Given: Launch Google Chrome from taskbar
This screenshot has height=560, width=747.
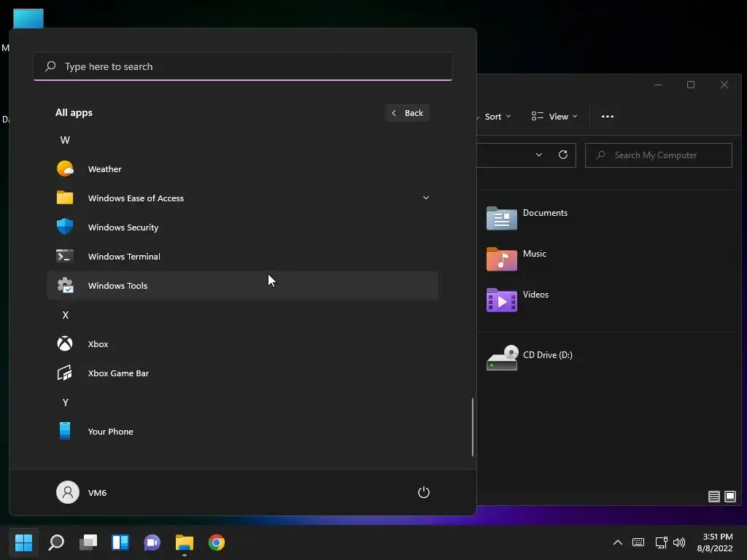Looking at the screenshot, I should [x=216, y=542].
